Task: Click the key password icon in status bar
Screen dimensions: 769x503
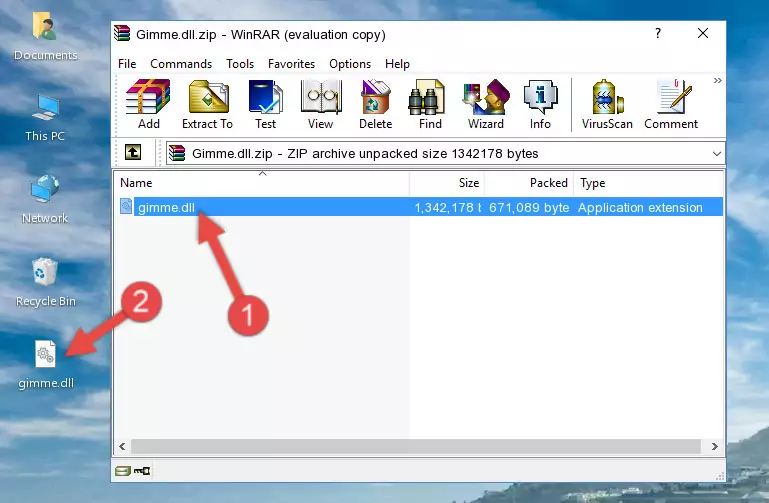Action: 142,471
